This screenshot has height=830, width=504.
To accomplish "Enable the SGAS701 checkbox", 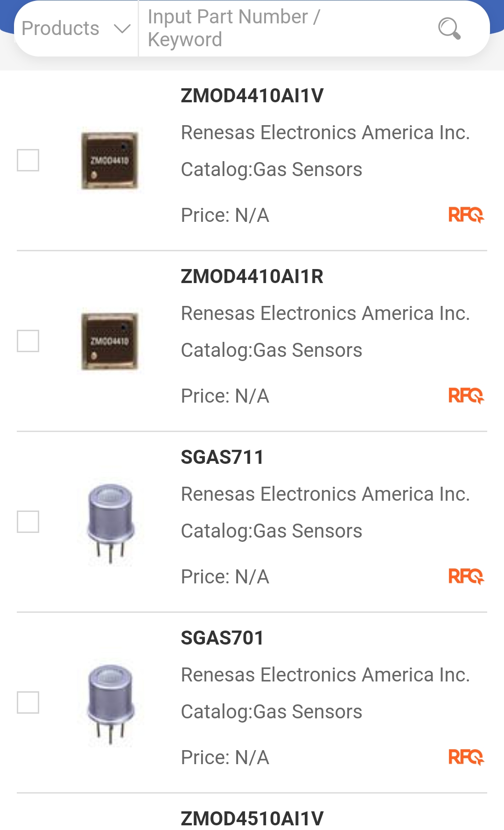I will click(x=28, y=702).
